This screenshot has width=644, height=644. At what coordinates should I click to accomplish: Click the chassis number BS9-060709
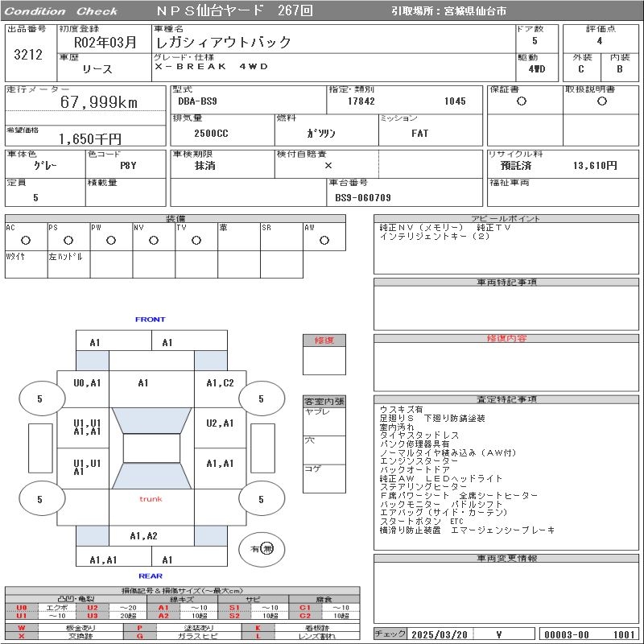pyautogui.click(x=363, y=197)
